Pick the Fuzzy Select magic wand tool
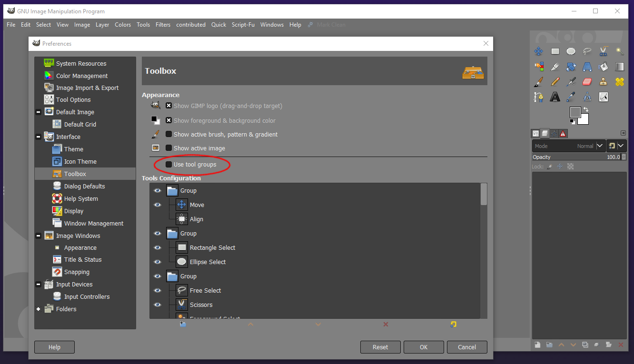 [x=620, y=51]
